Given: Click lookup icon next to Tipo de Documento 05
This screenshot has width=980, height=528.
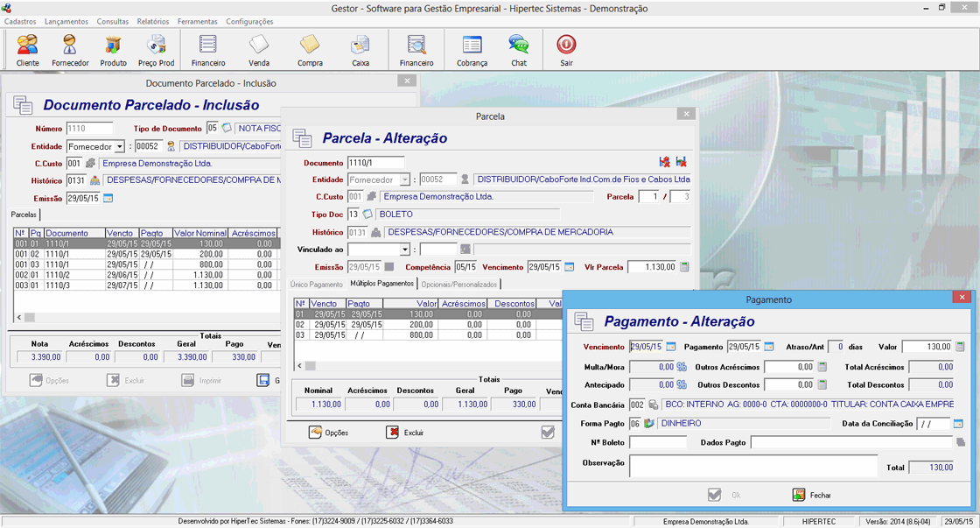Looking at the screenshot, I should 227,128.
